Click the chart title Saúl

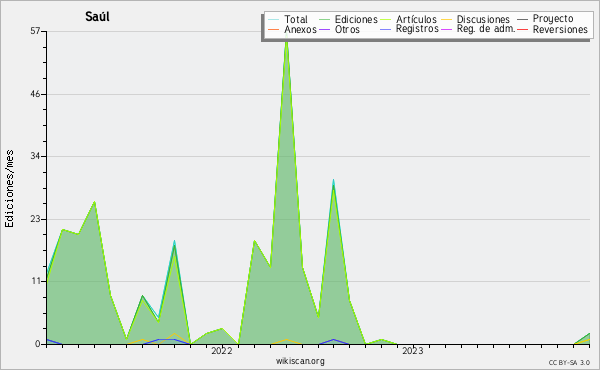click(98, 16)
